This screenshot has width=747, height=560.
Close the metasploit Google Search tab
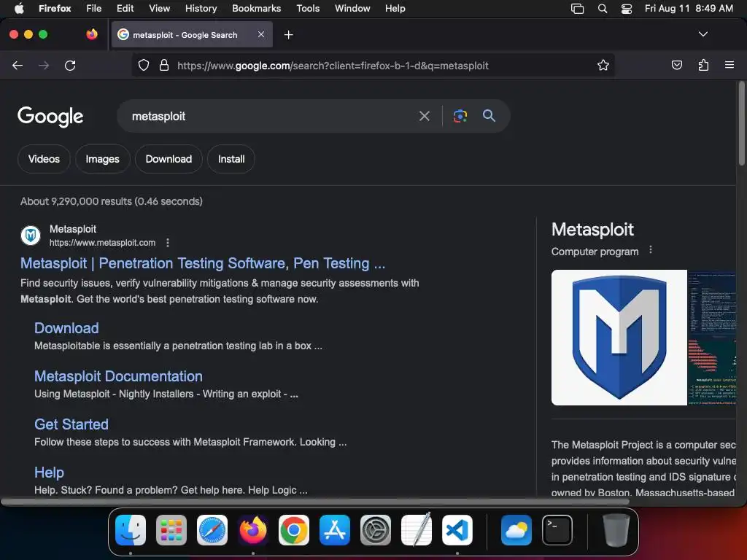coord(261,34)
